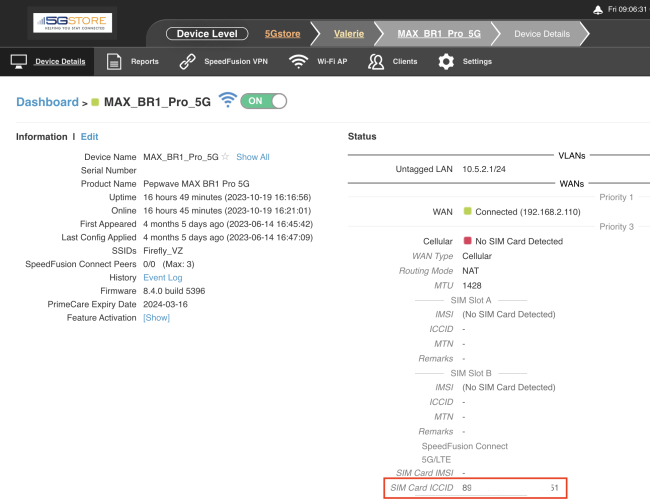
Task: Open the Event Log history
Action: tap(162, 277)
